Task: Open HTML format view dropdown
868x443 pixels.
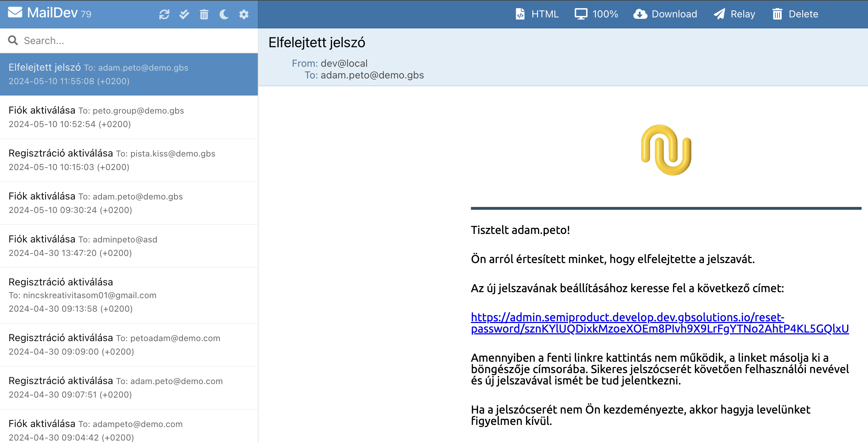Action: coord(537,14)
